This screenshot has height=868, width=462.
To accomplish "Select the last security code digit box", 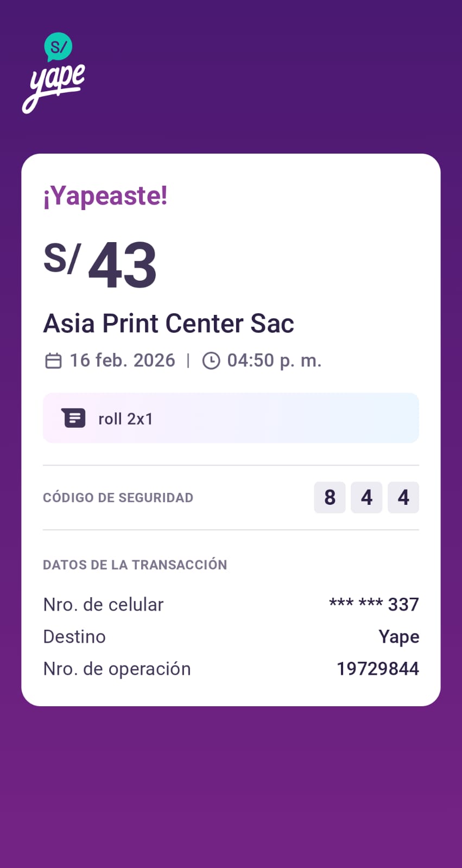I will click(403, 497).
